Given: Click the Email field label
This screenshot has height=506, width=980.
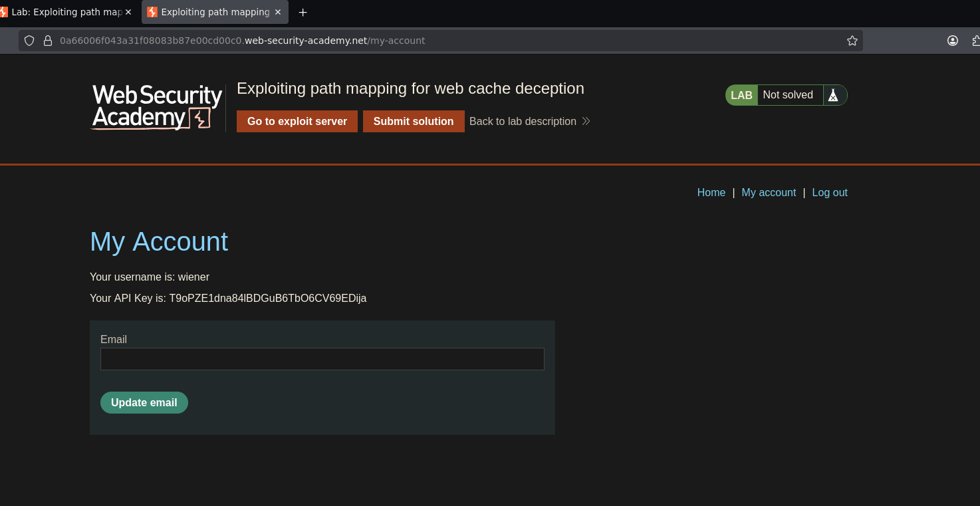Looking at the screenshot, I should coord(114,339).
